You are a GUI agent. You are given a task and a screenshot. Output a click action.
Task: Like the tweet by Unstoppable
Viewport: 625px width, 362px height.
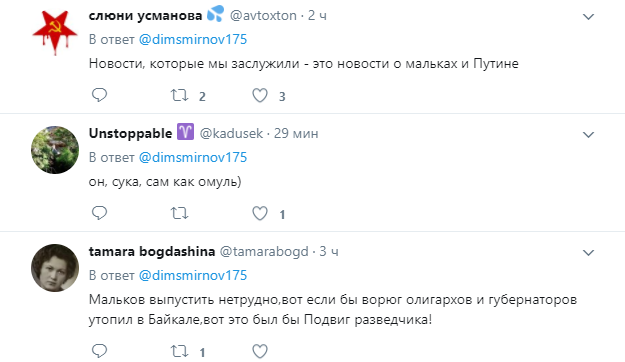coord(260,214)
